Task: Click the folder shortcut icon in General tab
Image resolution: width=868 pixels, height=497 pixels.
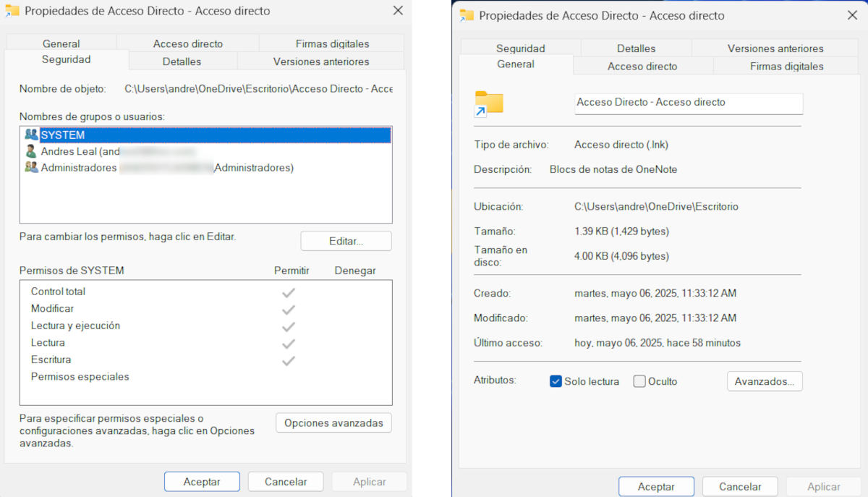Action: (488, 104)
